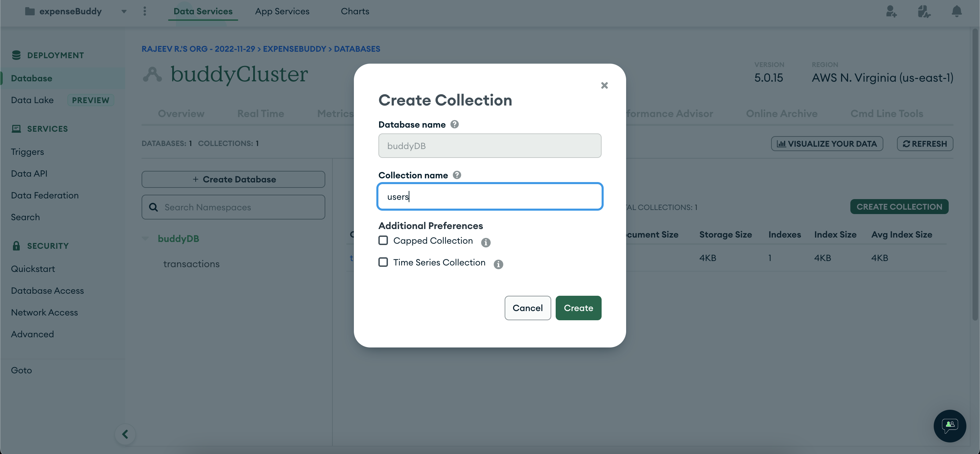Collapse the sidebar with the chevron

[x=125, y=434]
